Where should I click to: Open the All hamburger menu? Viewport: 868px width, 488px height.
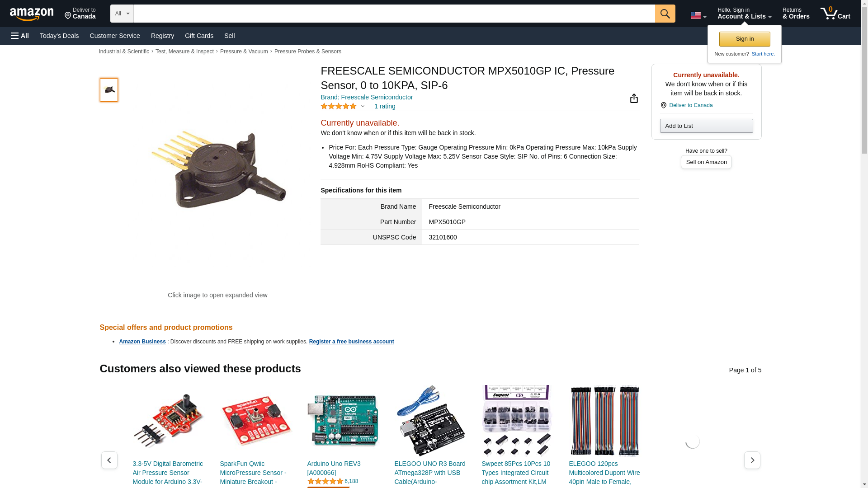(20, 36)
